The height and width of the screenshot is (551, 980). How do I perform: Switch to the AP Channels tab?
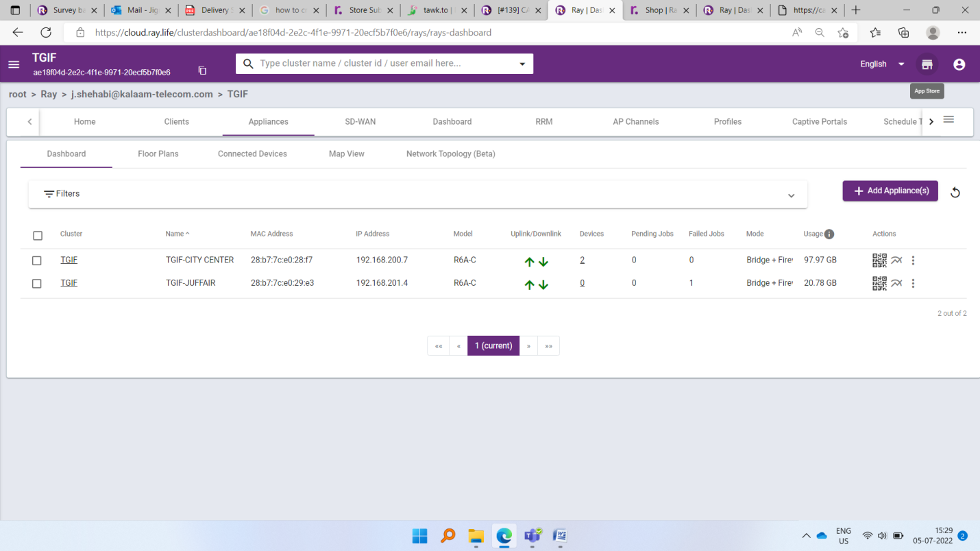click(x=636, y=121)
